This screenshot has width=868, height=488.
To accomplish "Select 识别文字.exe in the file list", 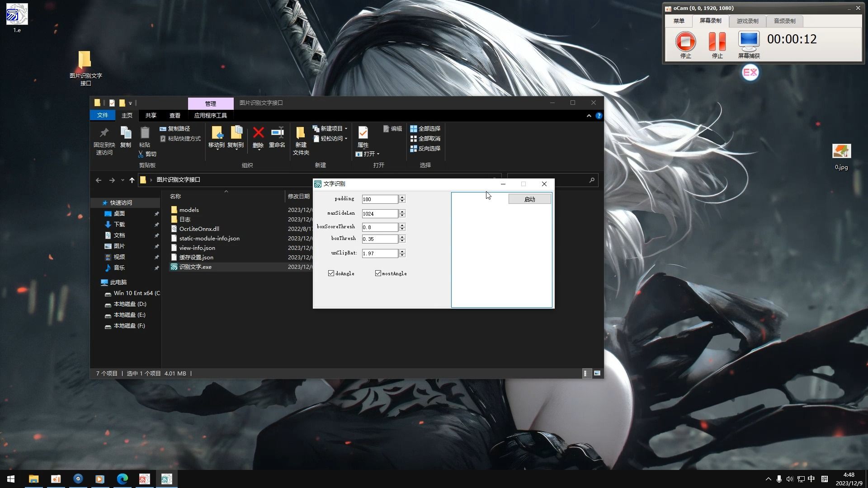I will (195, 267).
